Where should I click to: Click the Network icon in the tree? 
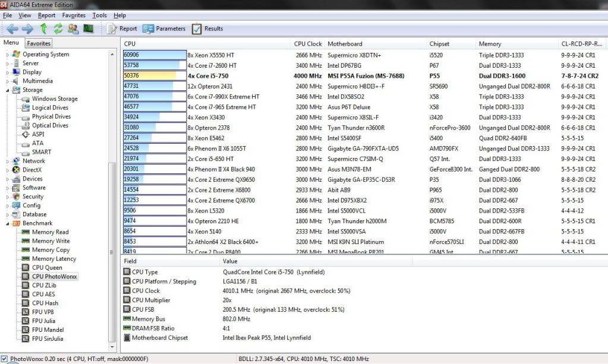(x=16, y=161)
